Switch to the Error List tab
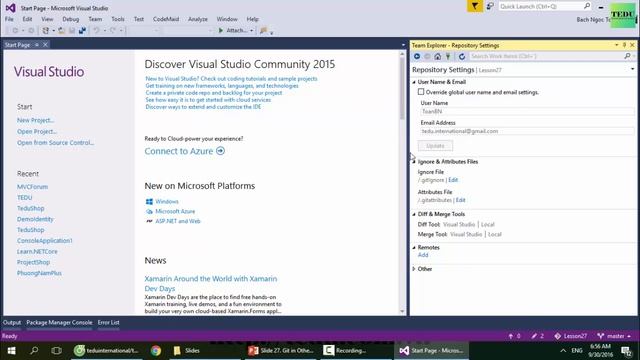Viewport: 640px width, 360px height. tap(109, 322)
